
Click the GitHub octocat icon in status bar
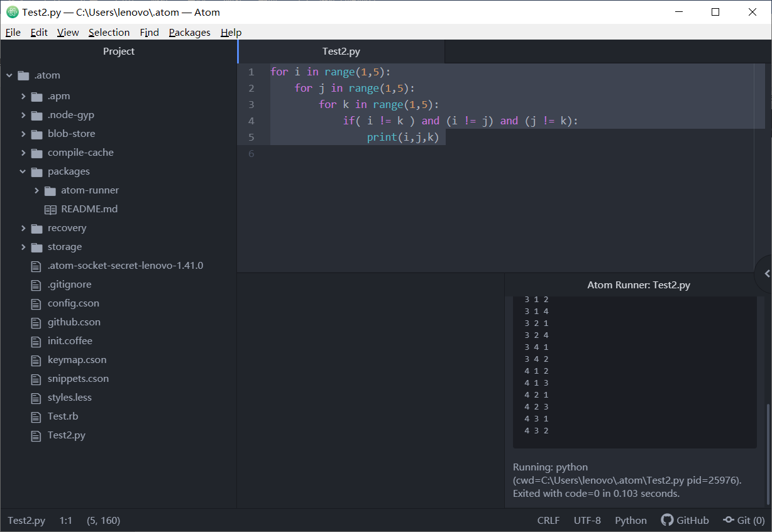pyautogui.click(x=666, y=520)
